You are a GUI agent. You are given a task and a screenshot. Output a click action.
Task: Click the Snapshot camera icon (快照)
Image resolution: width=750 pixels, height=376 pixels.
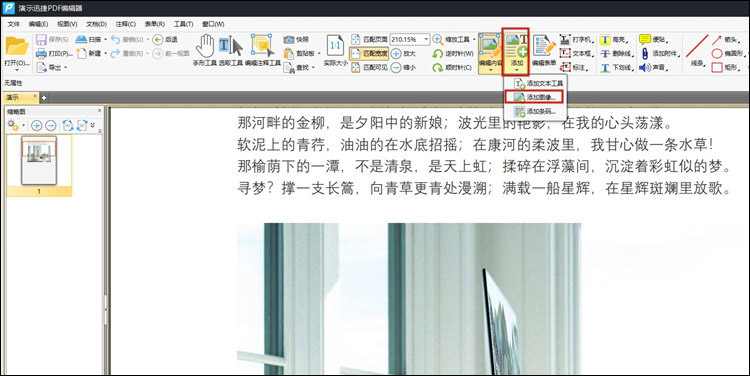click(288, 39)
